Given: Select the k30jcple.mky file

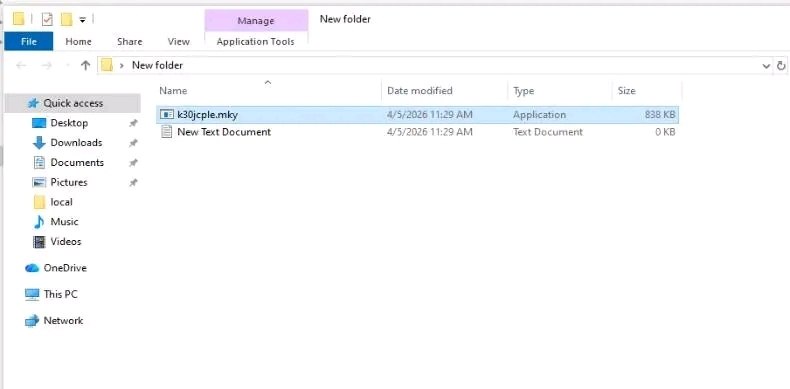Looking at the screenshot, I should pos(418,115).
